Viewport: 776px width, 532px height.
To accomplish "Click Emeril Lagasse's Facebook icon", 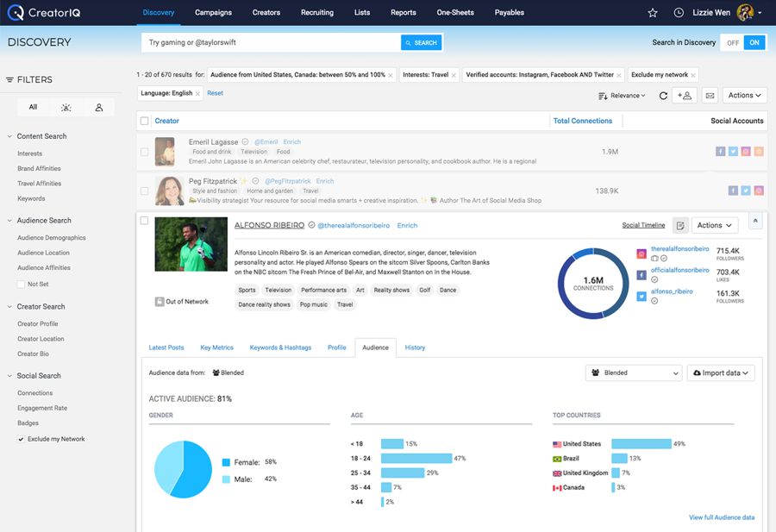I will [720, 152].
